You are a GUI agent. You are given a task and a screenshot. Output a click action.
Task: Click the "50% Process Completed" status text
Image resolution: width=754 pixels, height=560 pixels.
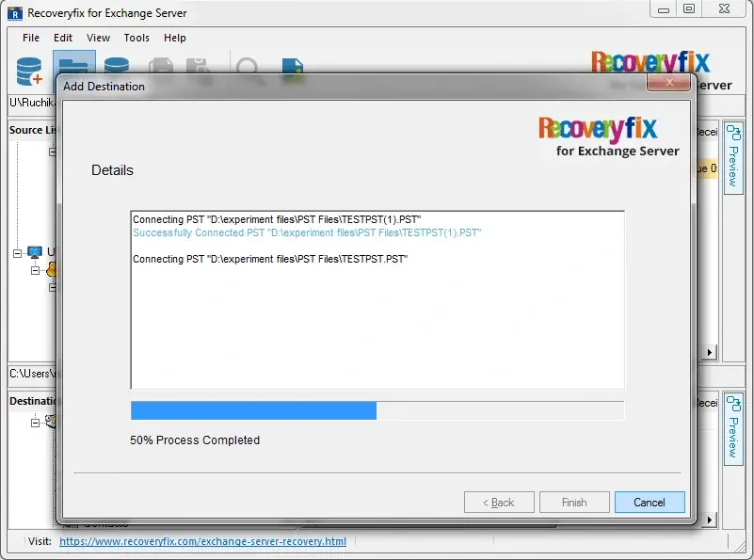195,440
